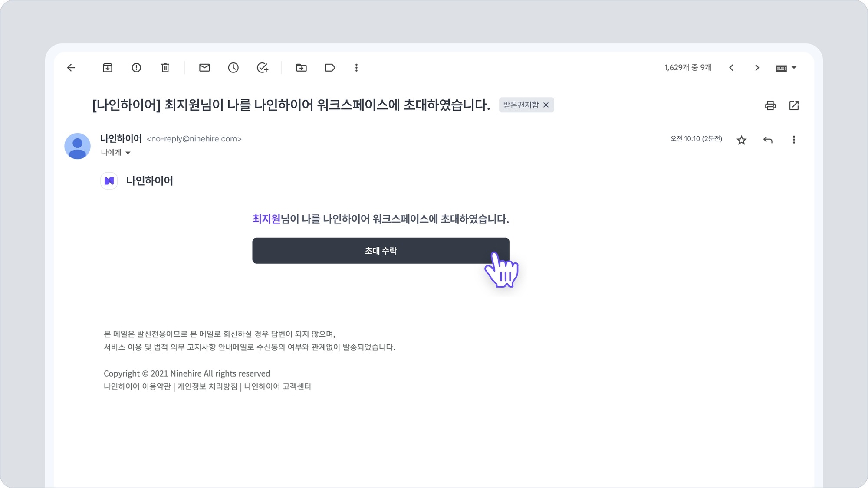Print the email
The height and width of the screenshot is (488, 868).
(x=770, y=105)
